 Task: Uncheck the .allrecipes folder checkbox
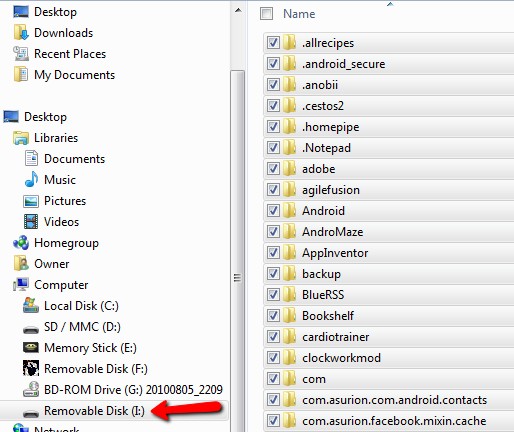(273, 43)
